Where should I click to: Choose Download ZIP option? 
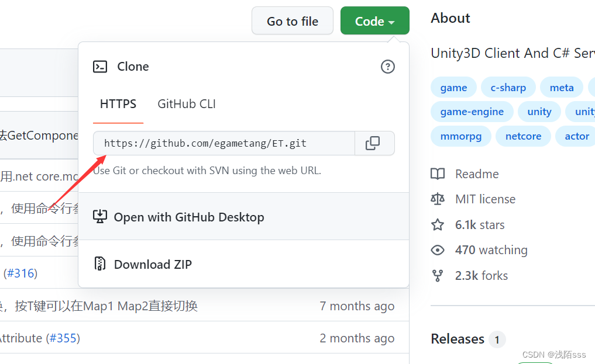click(153, 264)
